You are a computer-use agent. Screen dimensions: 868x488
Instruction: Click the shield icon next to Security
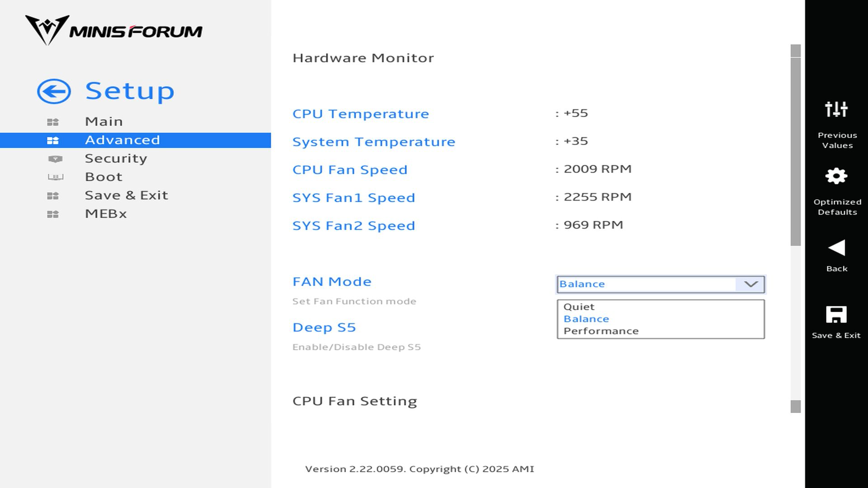pyautogui.click(x=55, y=159)
